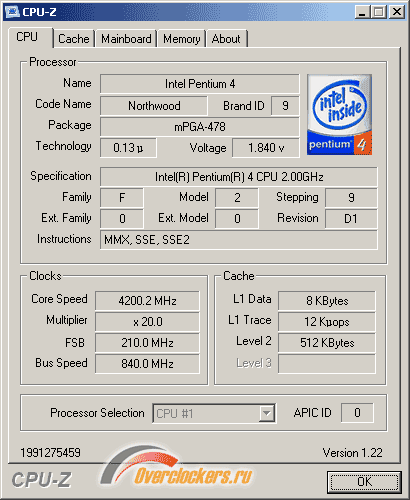Click the Processor Selection label
The width and height of the screenshot is (410, 500).
tap(97, 413)
